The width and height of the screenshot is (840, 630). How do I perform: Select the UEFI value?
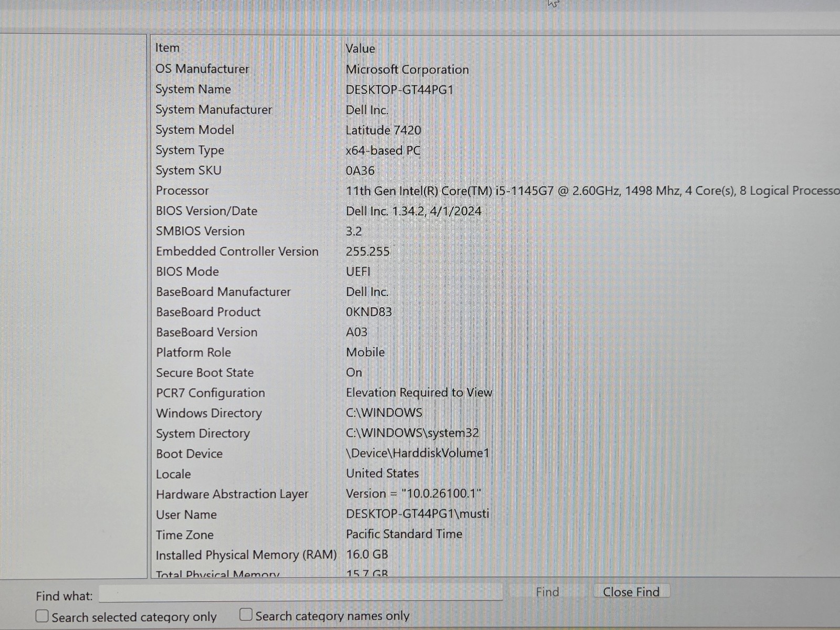(358, 271)
